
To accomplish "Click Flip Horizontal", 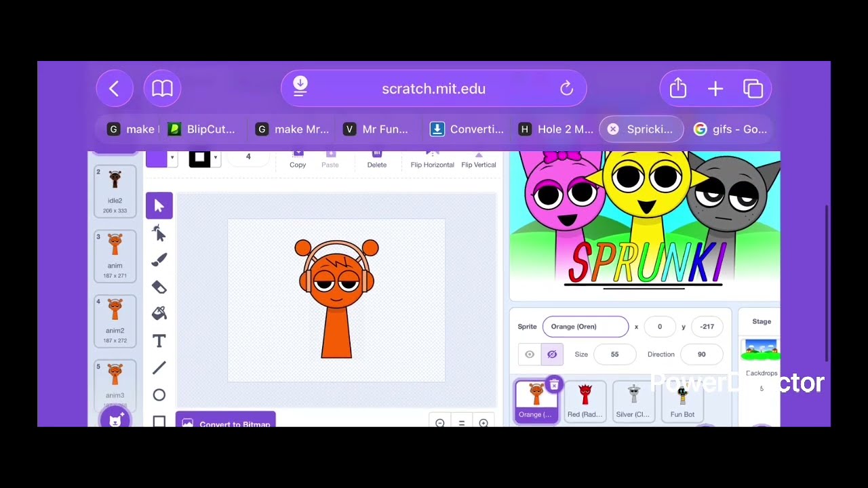I will point(432,160).
